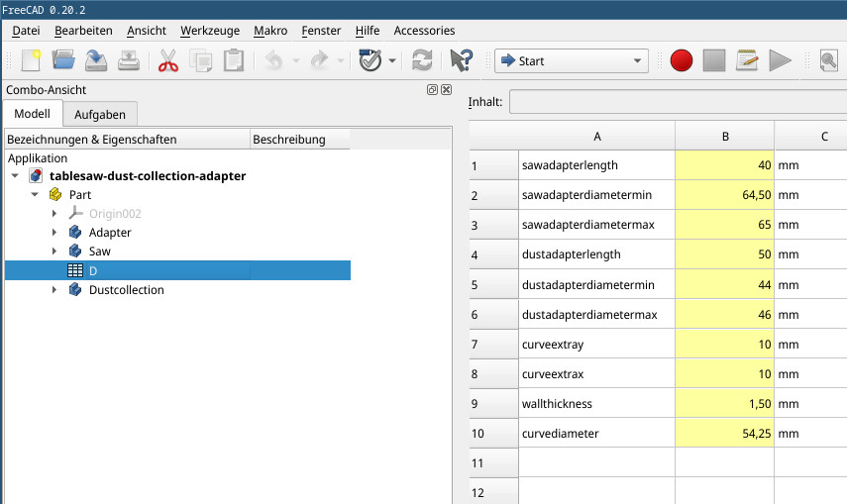
Task: Click the scissors Cut icon
Action: [168, 60]
